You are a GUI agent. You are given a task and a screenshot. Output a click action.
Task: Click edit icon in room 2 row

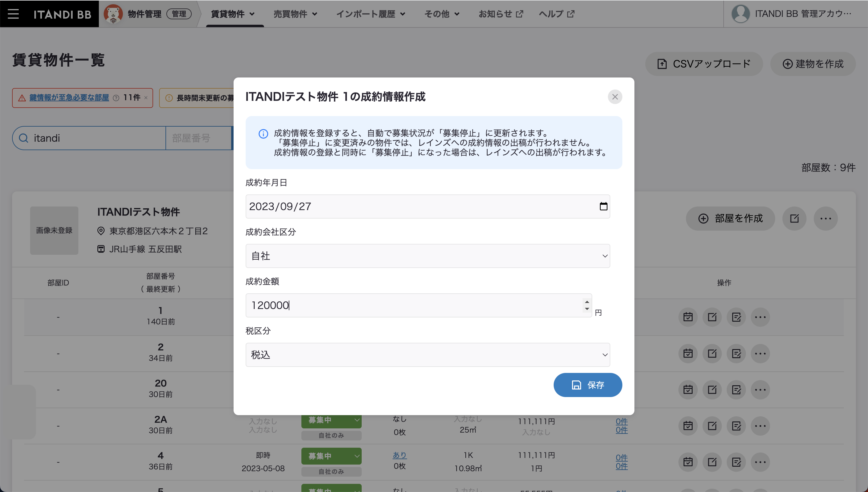(712, 353)
